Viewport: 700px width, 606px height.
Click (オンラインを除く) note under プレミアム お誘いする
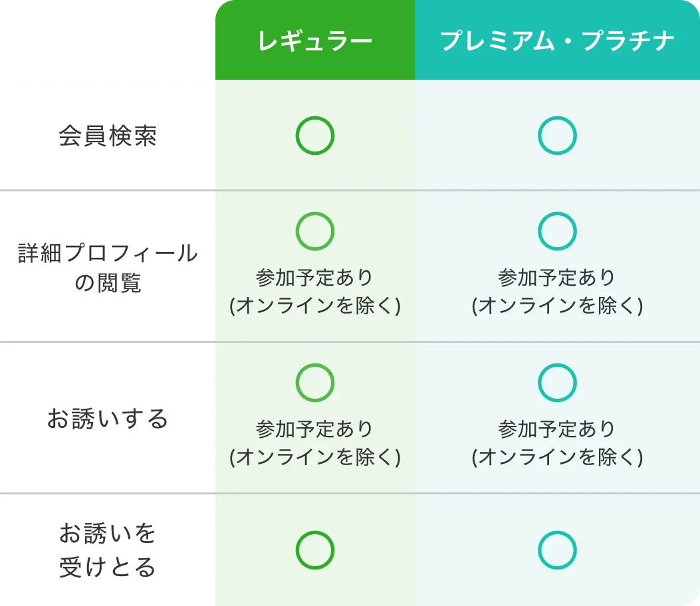pos(557,458)
